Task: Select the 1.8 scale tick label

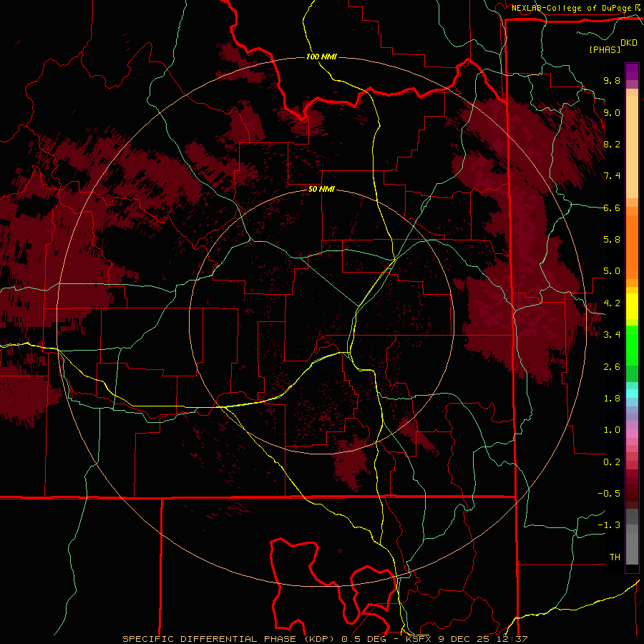Action: click(612, 399)
